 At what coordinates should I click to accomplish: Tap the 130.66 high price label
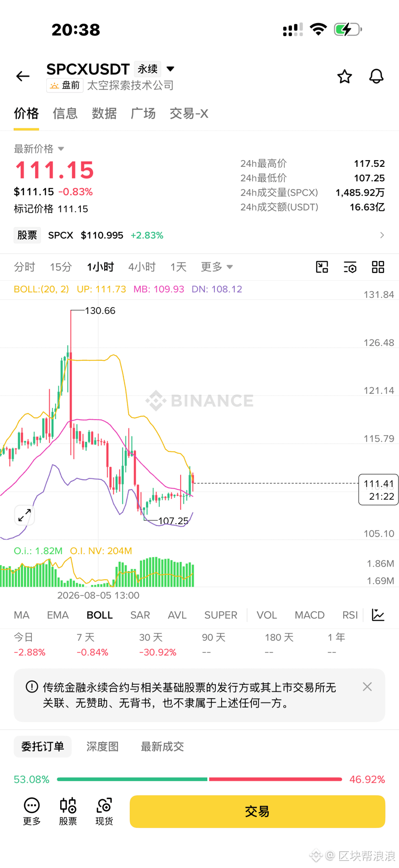coord(100,311)
